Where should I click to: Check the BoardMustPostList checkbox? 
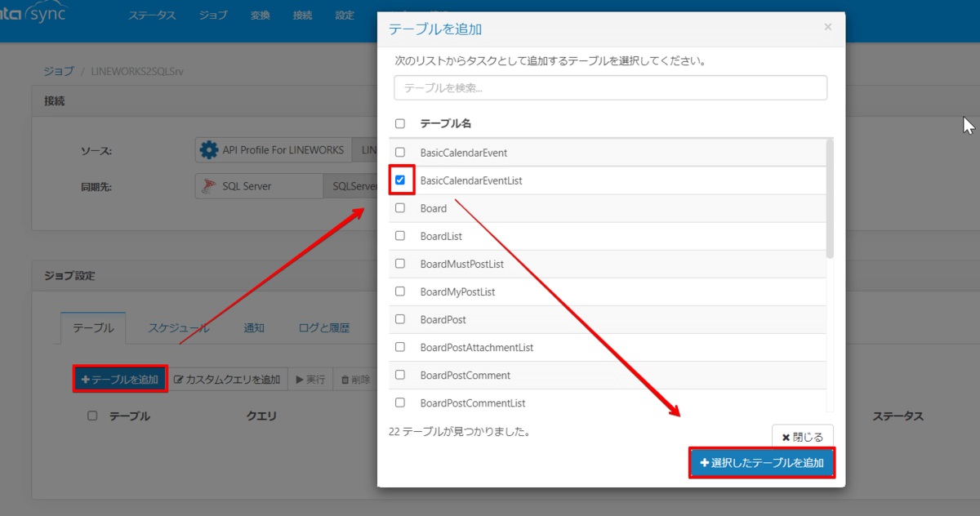pyautogui.click(x=400, y=263)
